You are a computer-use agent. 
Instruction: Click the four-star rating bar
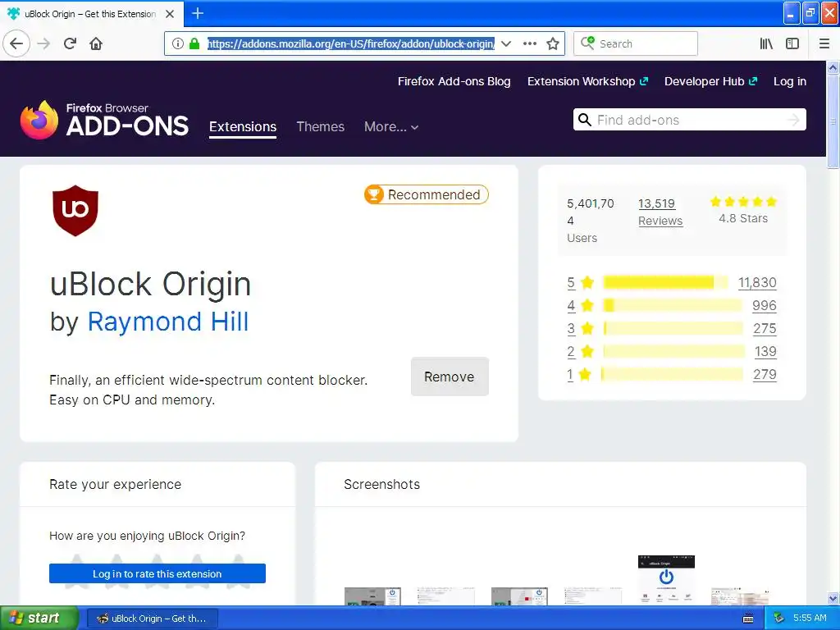pyautogui.click(x=673, y=305)
